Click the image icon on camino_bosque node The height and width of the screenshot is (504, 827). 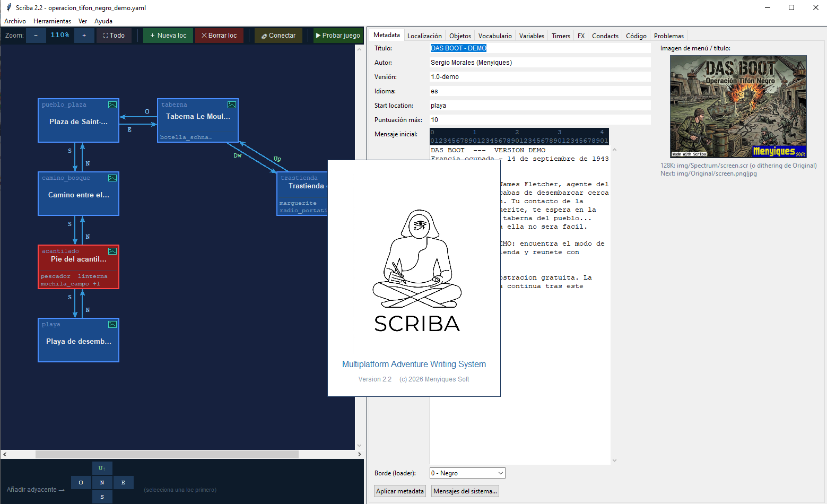[112, 178]
